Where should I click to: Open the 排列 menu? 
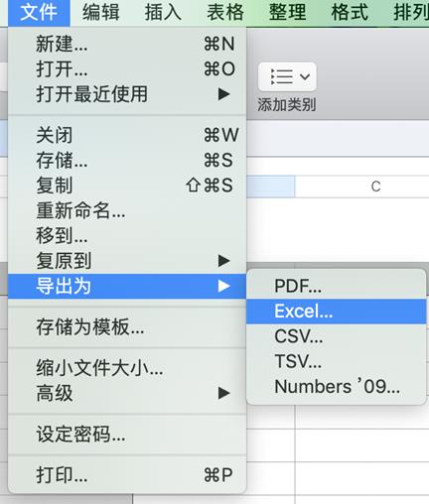[410, 13]
